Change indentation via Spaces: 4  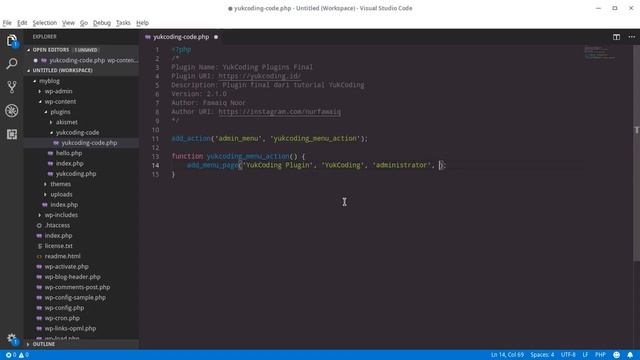(x=542, y=355)
